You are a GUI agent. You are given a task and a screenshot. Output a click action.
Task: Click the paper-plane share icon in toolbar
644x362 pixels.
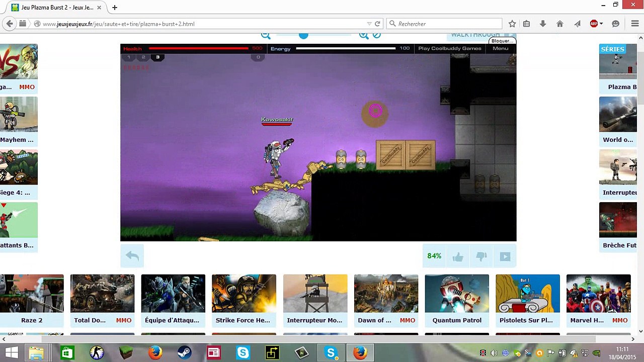point(577,24)
